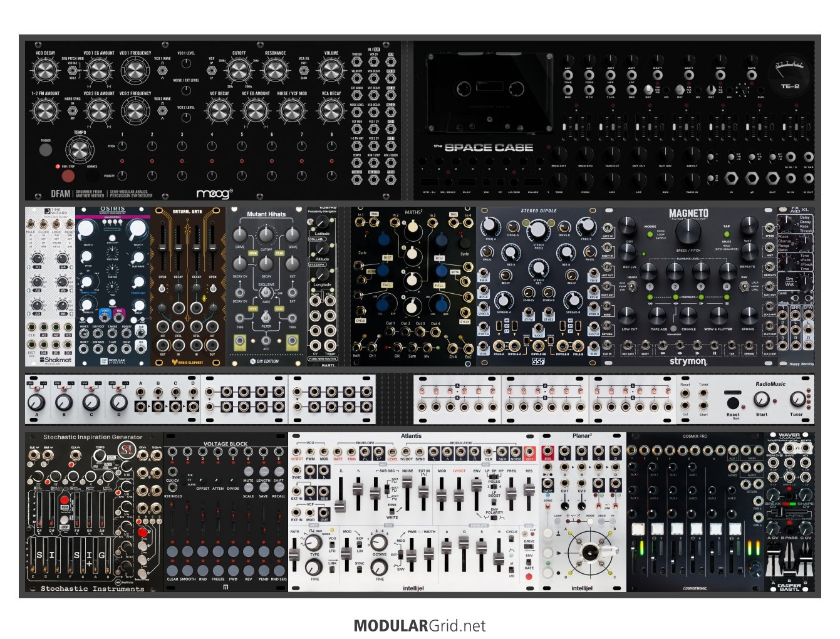Click the Osiris oscillator module title
This screenshot has height=639, width=840.
point(112,209)
